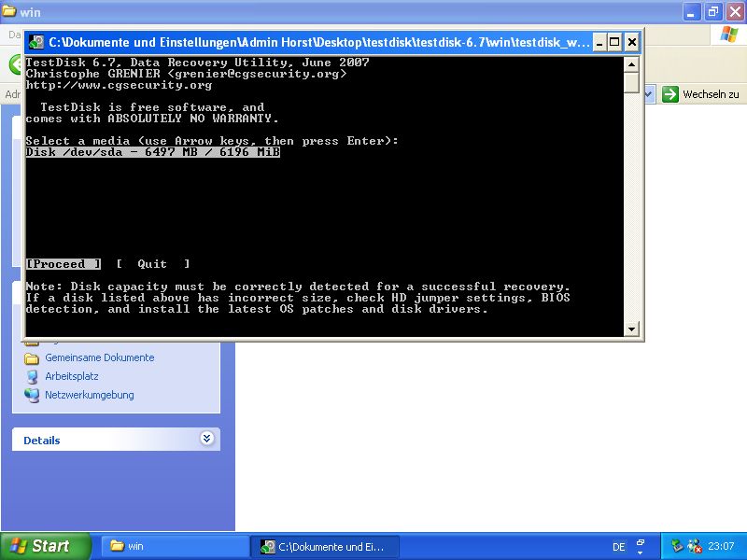Select the Proceed option in TestDisk

(63, 264)
